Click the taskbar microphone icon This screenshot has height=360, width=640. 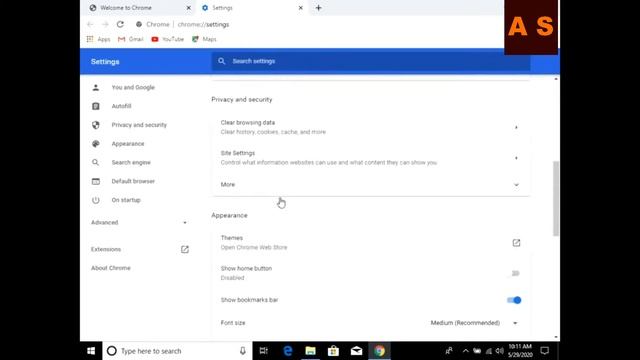243,351
